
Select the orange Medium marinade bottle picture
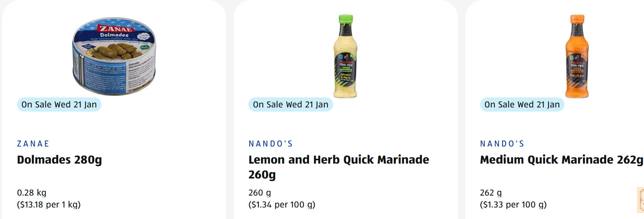pos(577,56)
